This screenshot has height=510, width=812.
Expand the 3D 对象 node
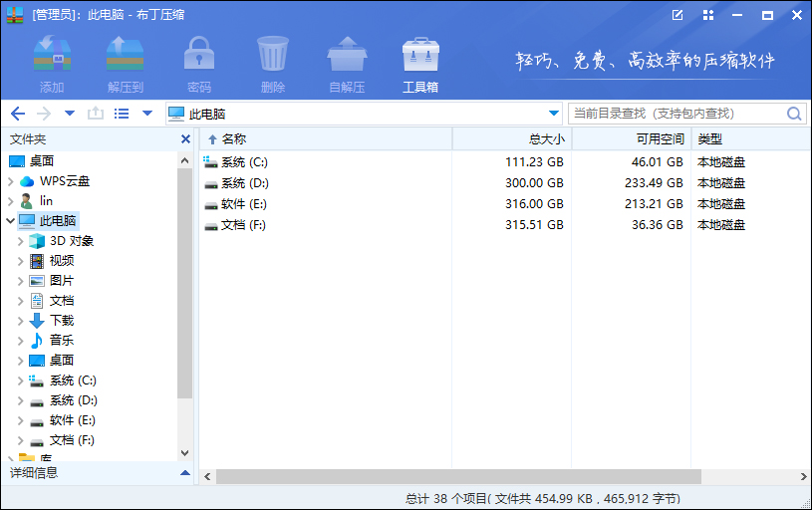coord(20,241)
